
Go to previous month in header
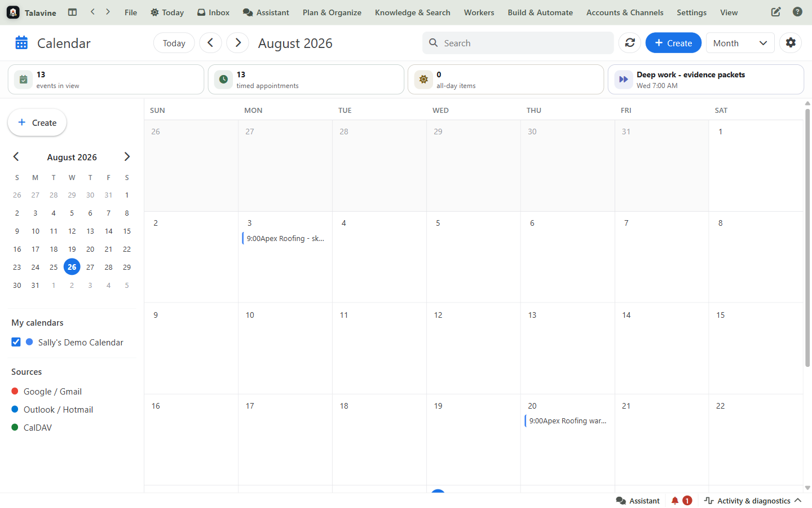pos(210,43)
